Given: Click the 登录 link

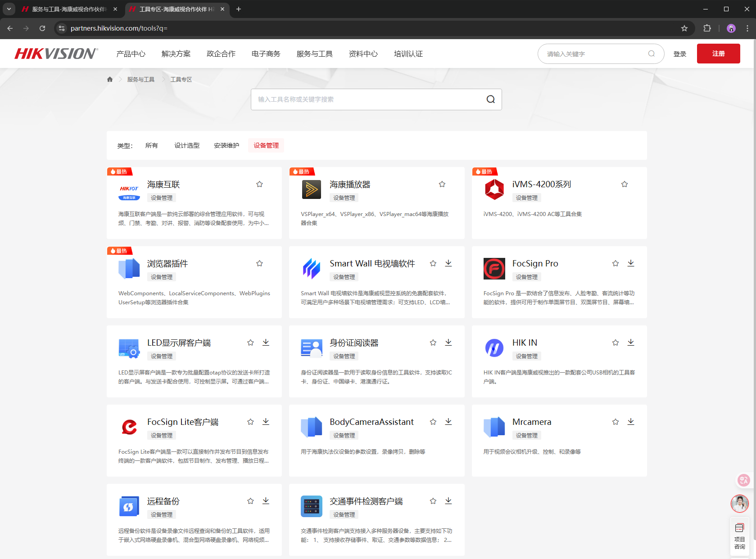Looking at the screenshot, I should [x=680, y=54].
